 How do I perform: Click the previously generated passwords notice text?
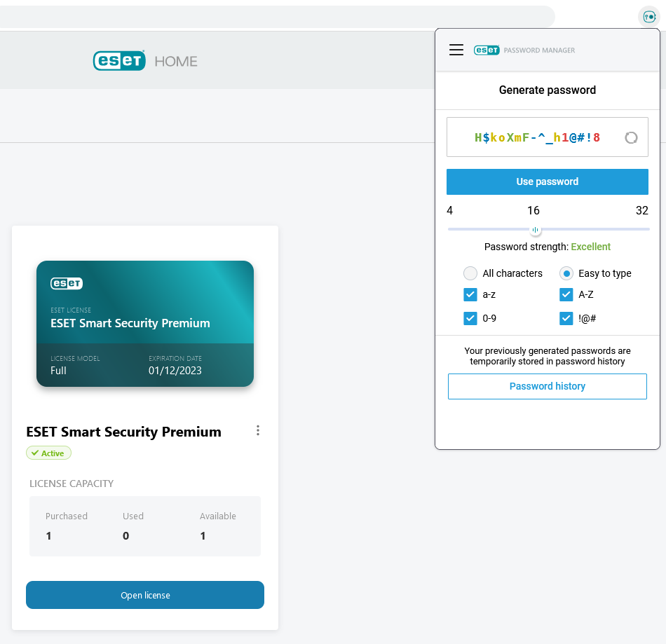point(547,356)
